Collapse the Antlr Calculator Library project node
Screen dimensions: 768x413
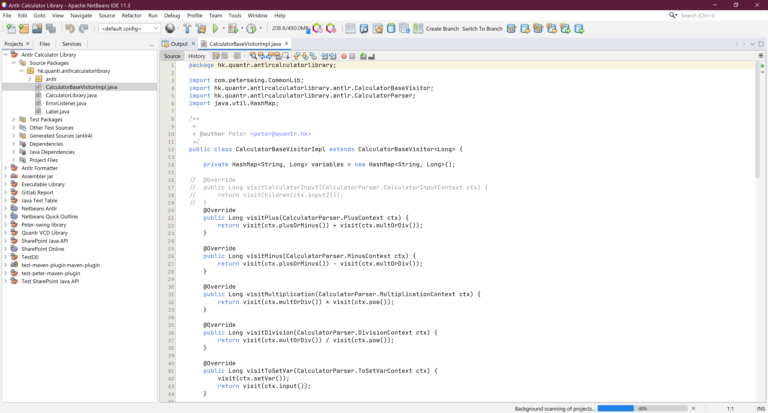tap(6, 55)
